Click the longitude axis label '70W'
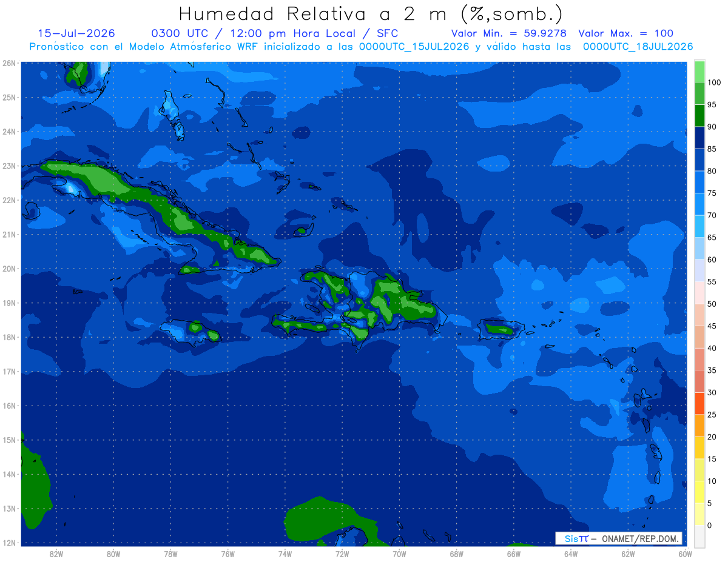The image size is (728, 562). pyautogui.click(x=399, y=554)
